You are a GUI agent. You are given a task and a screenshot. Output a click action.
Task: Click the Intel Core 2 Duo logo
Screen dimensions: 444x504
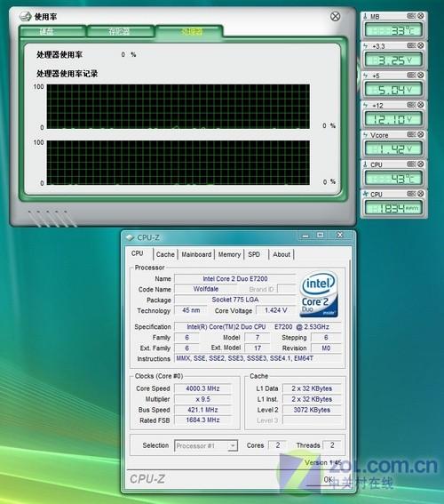coord(319,294)
